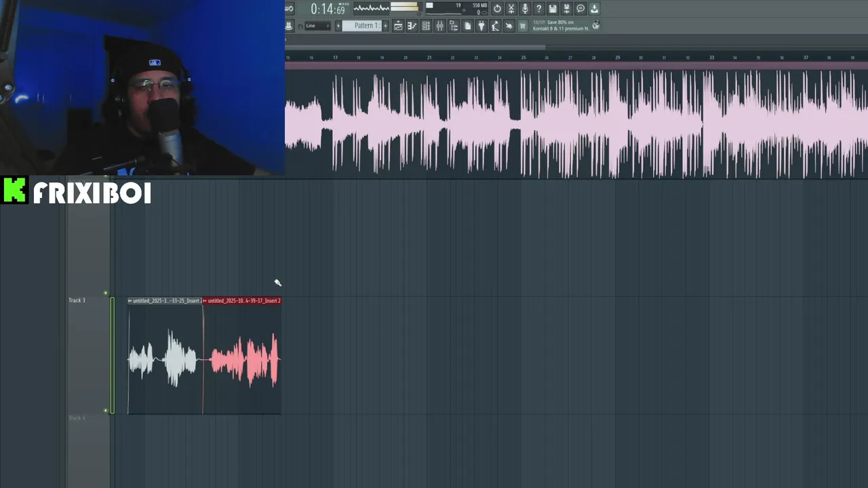Click bar 21 on the timeline ruler

[429, 58]
